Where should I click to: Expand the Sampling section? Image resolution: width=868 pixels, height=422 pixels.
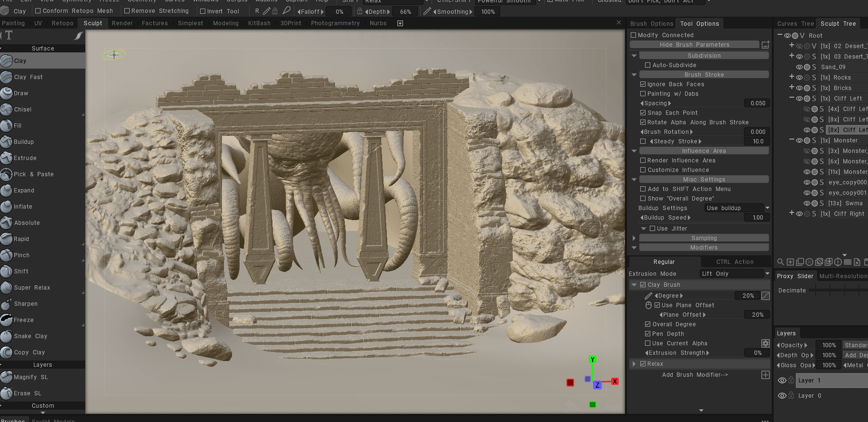tap(634, 238)
